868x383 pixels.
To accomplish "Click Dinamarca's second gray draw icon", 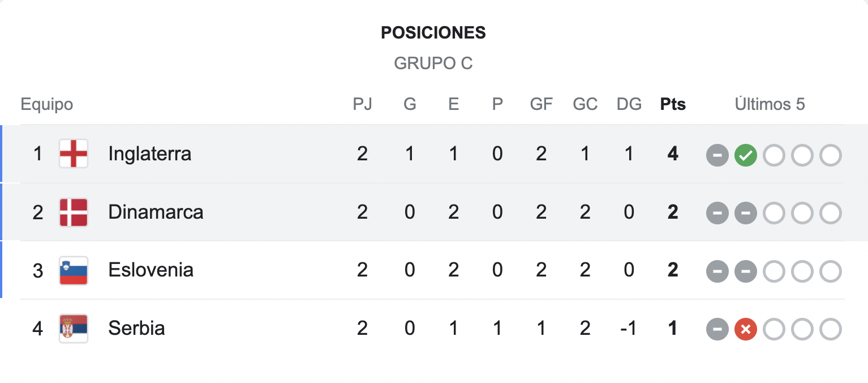I will (x=745, y=213).
